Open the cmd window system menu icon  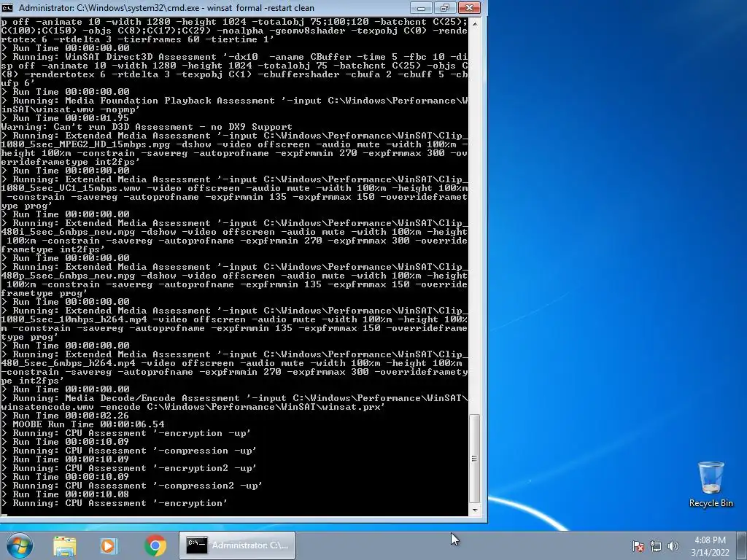(7, 7)
